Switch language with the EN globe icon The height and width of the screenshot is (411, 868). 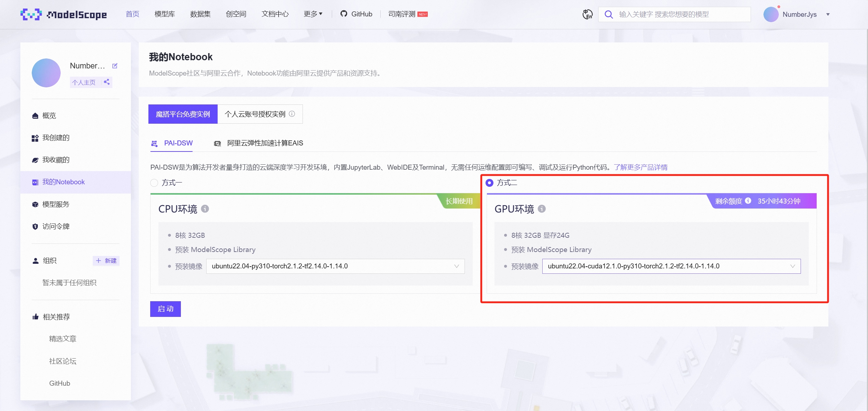pyautogui.click(x=587, y=14)
